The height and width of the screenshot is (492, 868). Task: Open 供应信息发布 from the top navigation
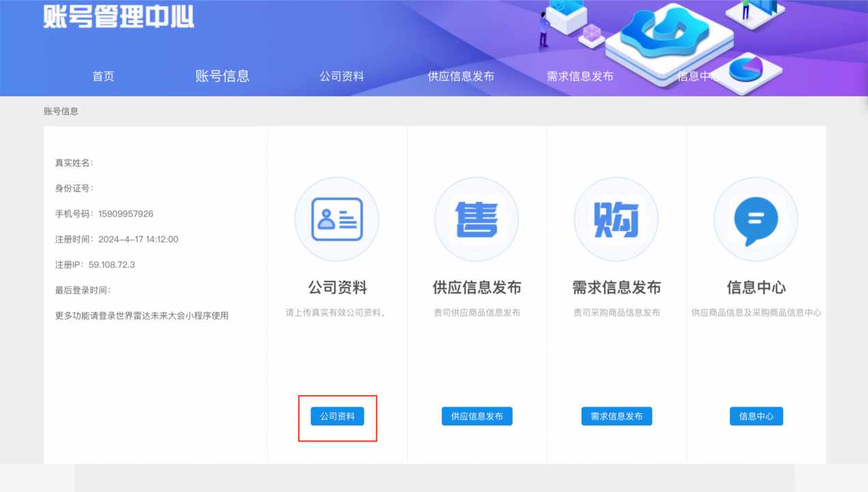(461, 77)
